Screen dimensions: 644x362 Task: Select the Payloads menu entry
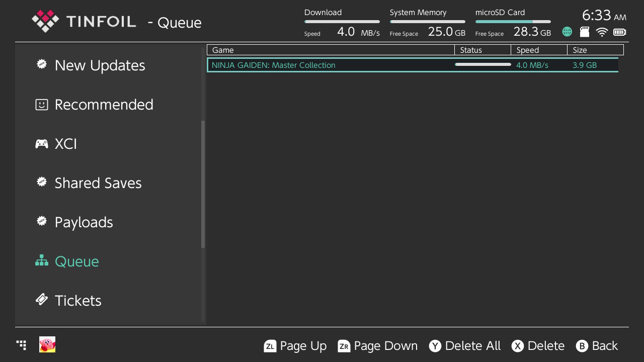[108, 222]
